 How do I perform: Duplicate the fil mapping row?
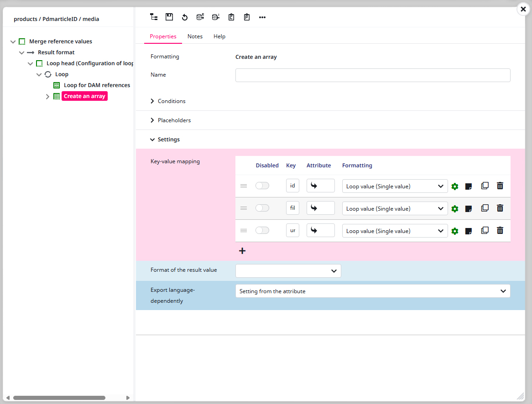click(485, 208)
